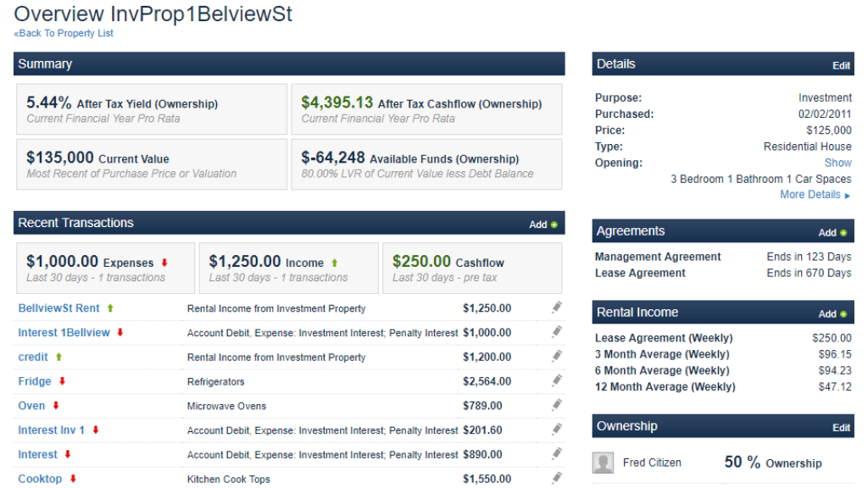Click Edit on the Ownership panel
Image resolution: width=868 pixels, height=488 pixels.
841,427
